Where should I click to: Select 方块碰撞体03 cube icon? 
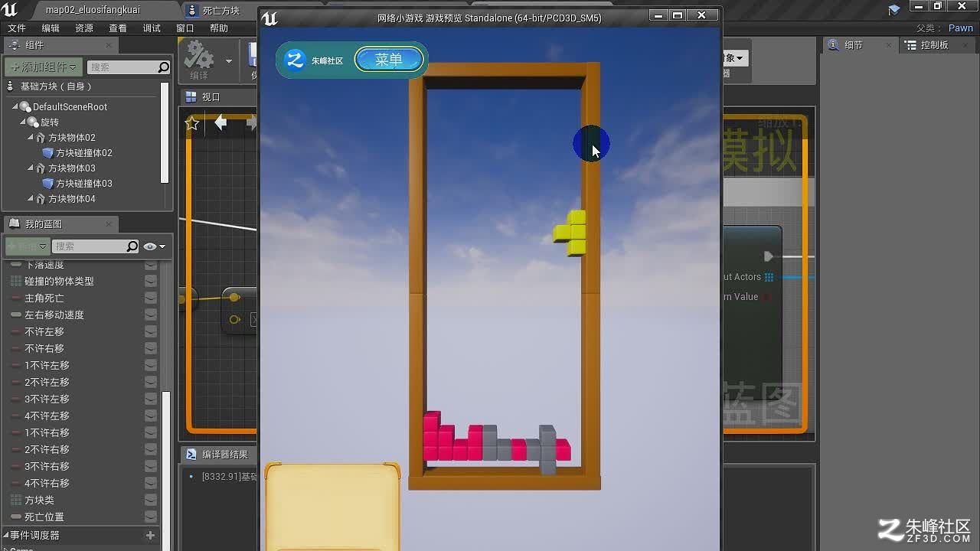47,183
